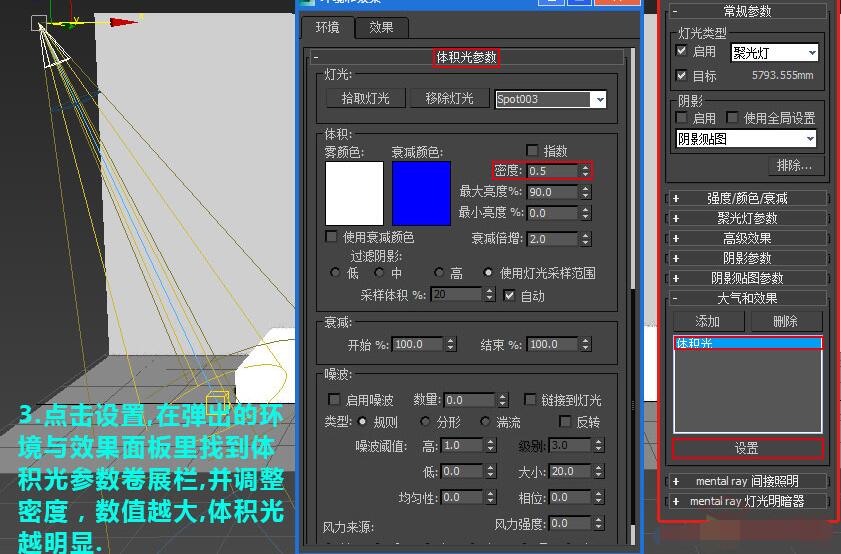This screenshot has width=841, height=554.
Task: Click the 采样体积% spinner
Action: (489, 294)
